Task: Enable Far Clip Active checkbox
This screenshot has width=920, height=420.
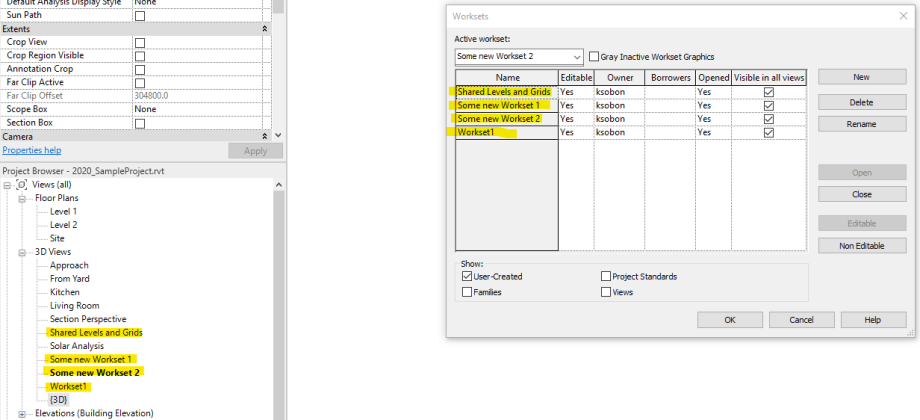Action: (x=140, y=83)
